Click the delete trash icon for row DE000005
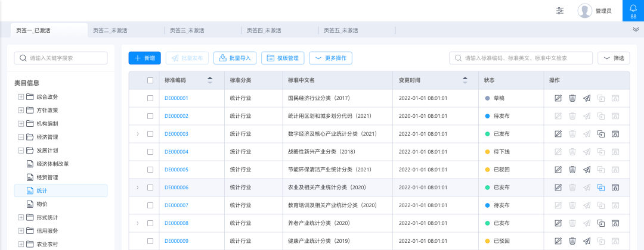This screenshot has width=644, height=250. 572,170
